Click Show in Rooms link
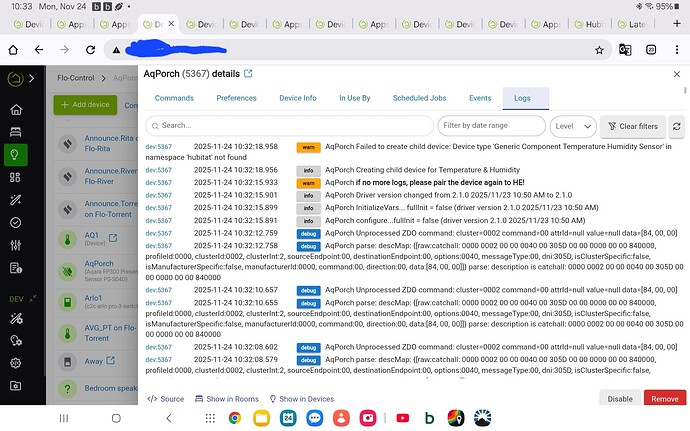Image resolution: width=690 pixels, height=431 pixels. point(227,399)
